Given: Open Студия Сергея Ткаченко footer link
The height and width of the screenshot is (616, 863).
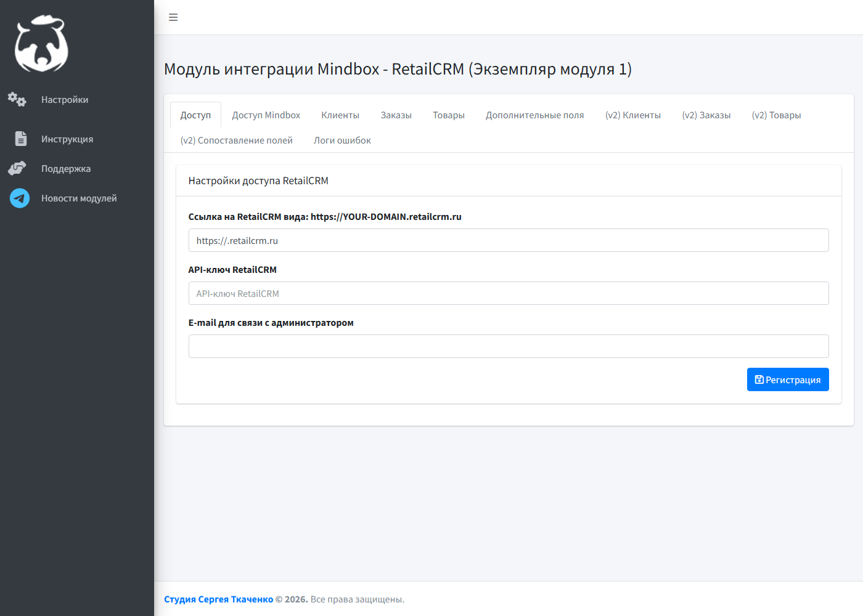Looking at the screenshot, I should coord(218,599).
